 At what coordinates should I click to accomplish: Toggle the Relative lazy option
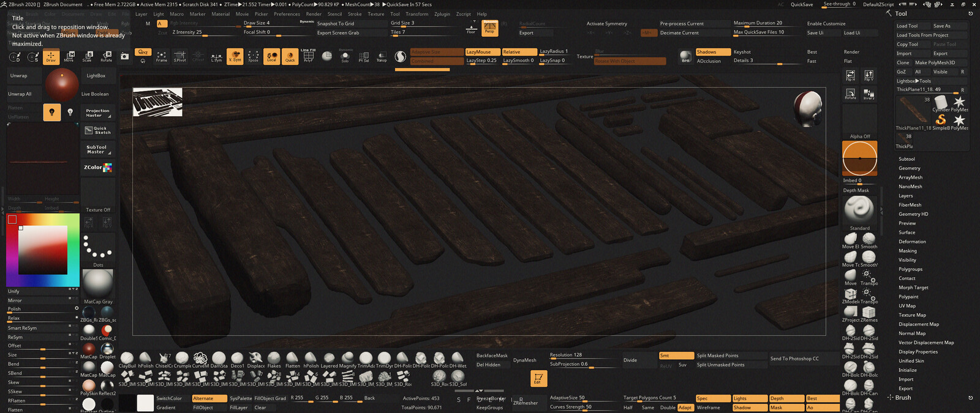tap(519, 52)
